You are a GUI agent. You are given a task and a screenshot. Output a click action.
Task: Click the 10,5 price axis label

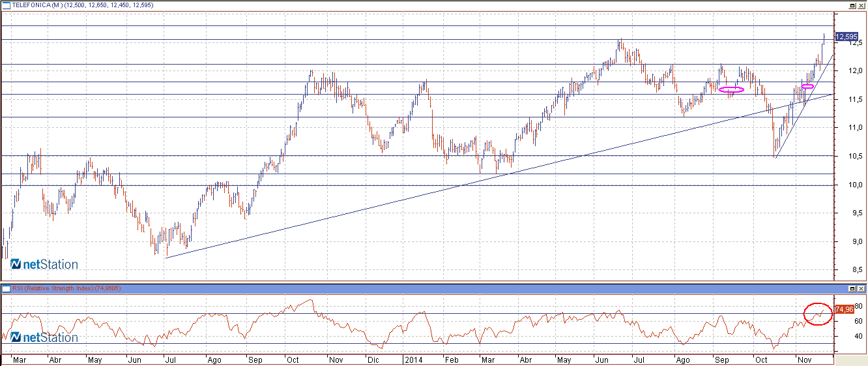(856, 157)
